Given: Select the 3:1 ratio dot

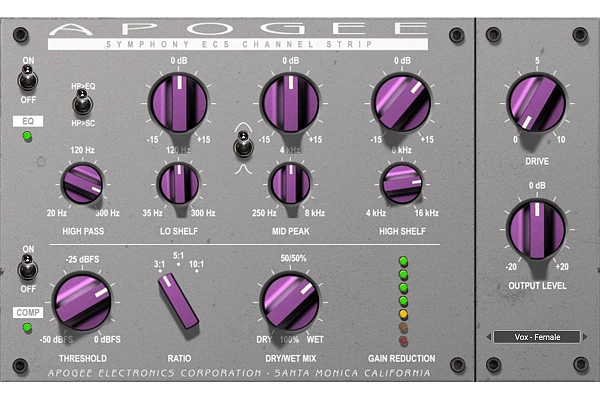Looking at the screenshot, I should tap(160, 271).
